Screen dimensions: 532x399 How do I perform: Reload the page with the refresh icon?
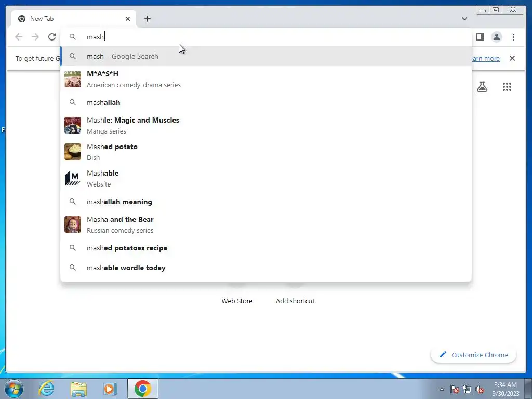52,37
